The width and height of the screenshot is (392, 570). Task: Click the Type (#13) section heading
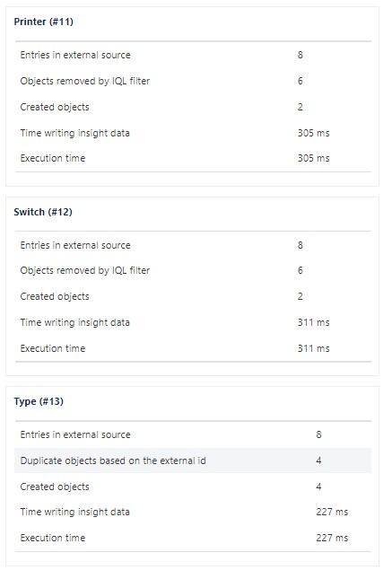coord(39,401)
